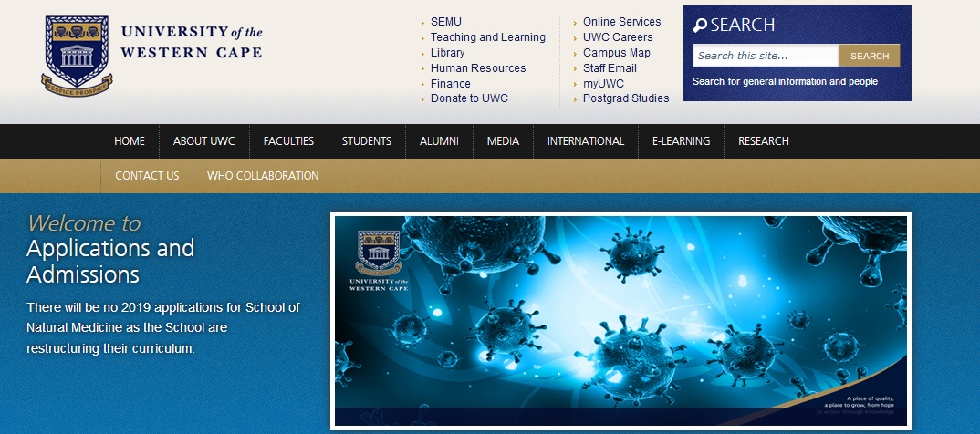Open the WHO COLLABORATION tab
This screenshot has height=434, width=980.
pyautogui.click(x=263, y=176)
